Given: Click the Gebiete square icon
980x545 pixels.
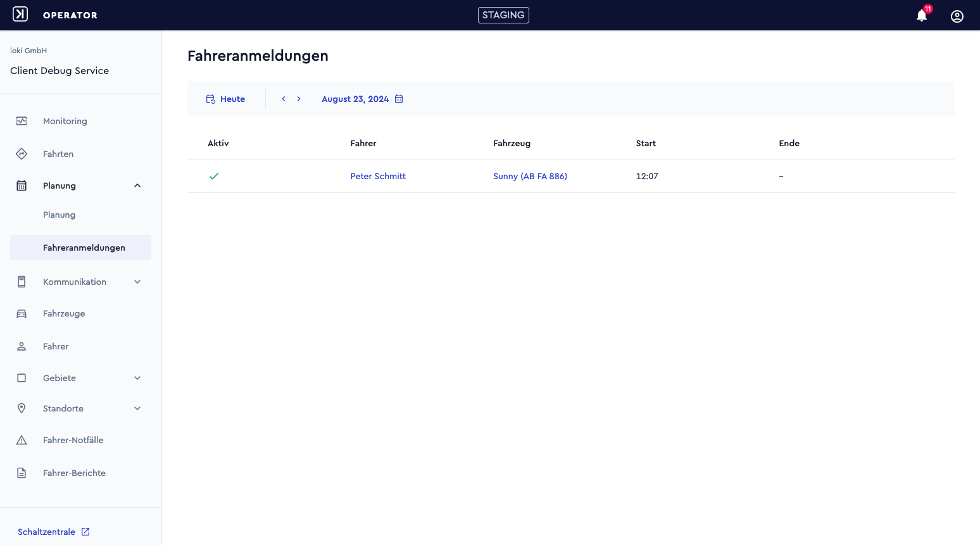Looking at the screenshot, I should click(x=22, y=378).
